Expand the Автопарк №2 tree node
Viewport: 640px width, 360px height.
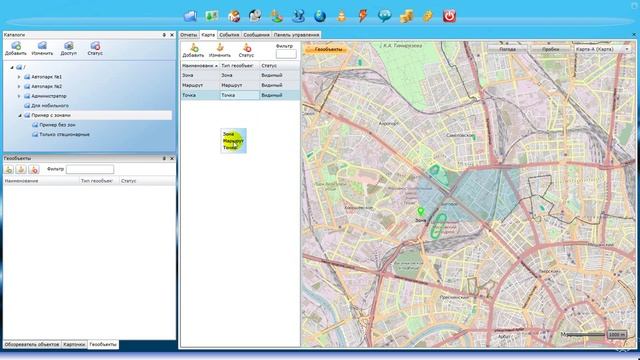(x=19, y=87)
